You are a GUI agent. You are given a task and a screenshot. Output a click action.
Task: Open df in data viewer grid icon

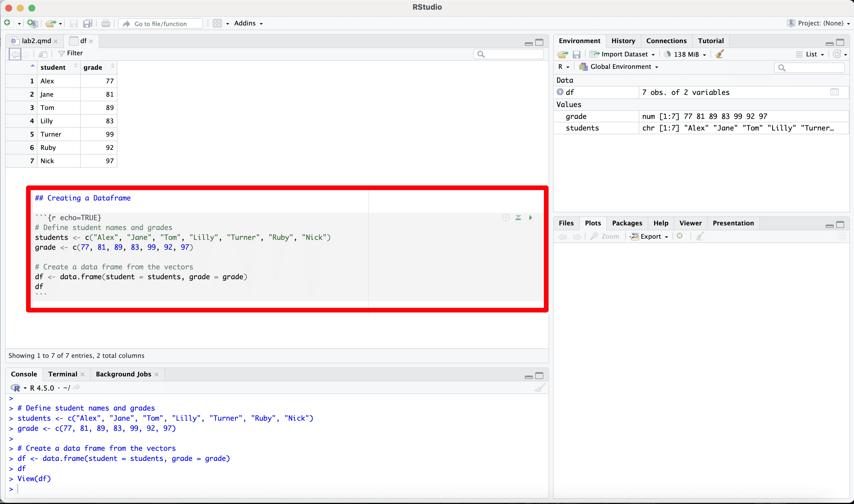pyautogui.click(x=834, y=92)
